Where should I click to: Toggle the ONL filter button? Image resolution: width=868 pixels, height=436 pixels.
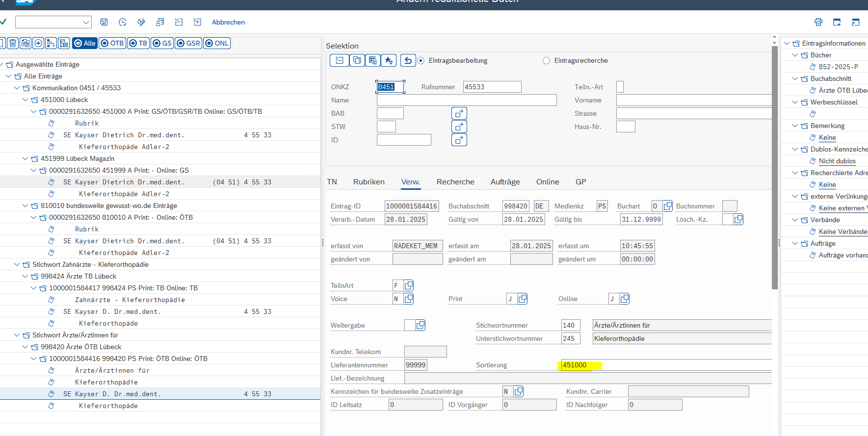217,43
